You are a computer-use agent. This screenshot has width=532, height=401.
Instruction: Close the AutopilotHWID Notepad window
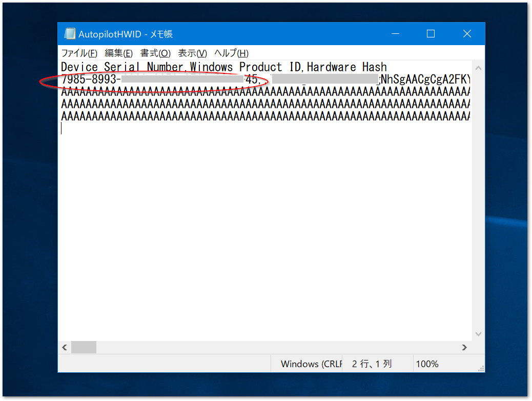[467, 34]
